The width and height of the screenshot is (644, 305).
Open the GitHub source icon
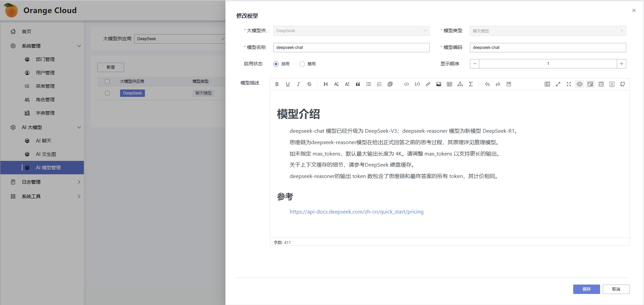[623, 84]
